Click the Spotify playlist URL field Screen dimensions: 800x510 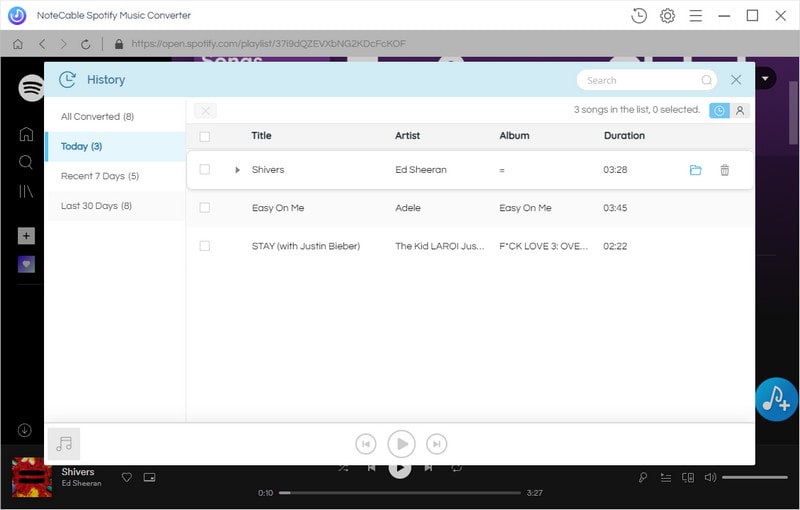click(268, 44)
